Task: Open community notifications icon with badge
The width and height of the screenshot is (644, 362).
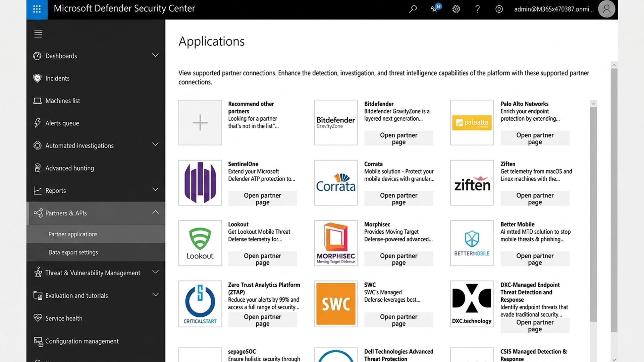Action: click(435, 8)
